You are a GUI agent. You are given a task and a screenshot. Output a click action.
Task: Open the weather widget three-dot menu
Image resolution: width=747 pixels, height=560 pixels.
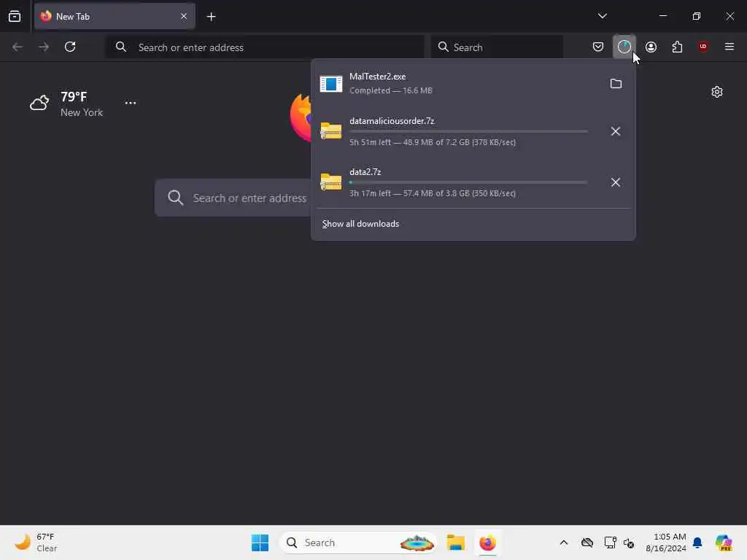pos(130,103)
